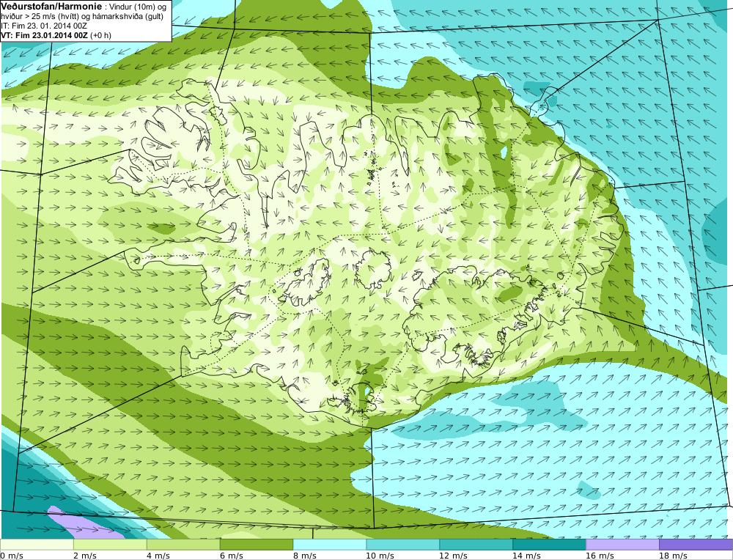
Task: Click the legend swatch between 4 and 6 m/s
Action: 183,545
